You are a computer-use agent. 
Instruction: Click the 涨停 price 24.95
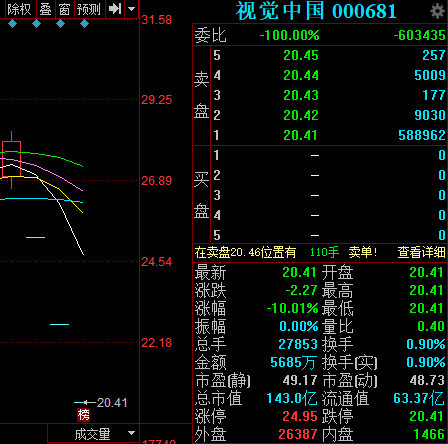pyautogui.click(x=300, y=416)
